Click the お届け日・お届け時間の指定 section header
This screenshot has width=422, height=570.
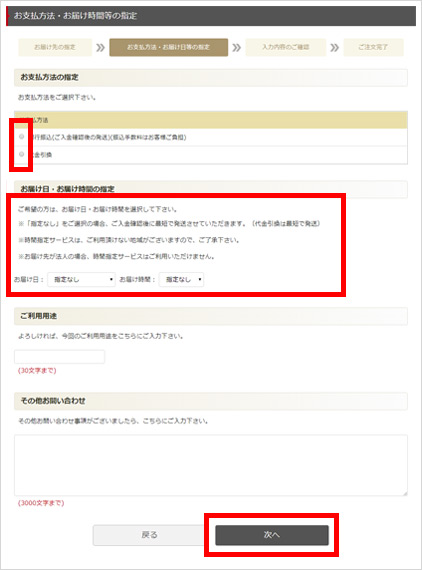pos(211,189)
